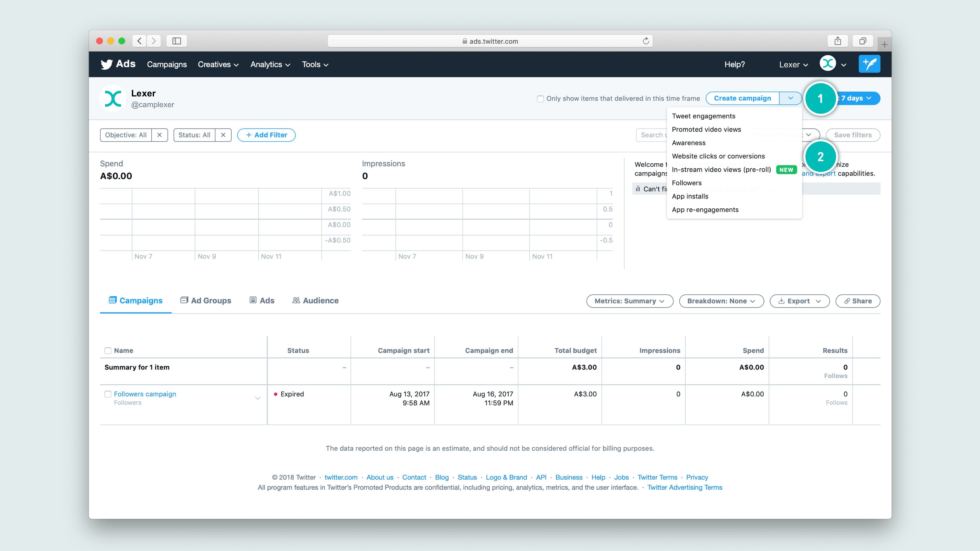
Task: Remove the Objective: All filter with X
Action: 160,135
